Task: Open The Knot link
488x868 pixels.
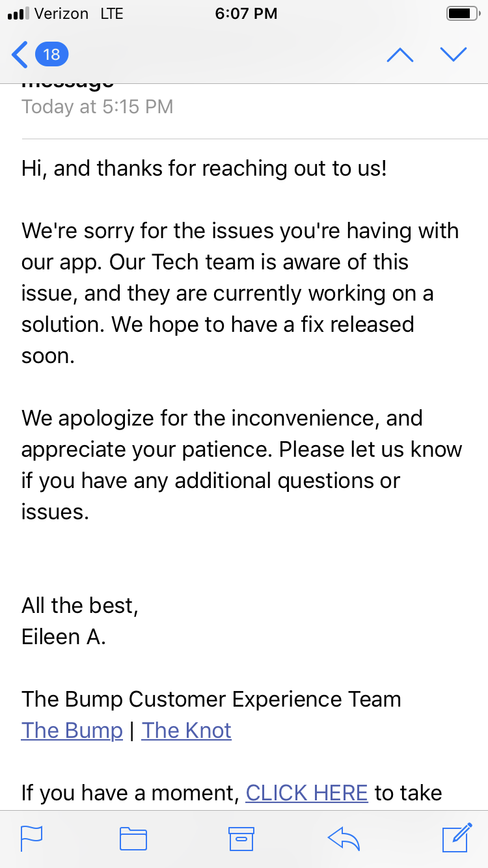Action: pyautogui.click(x=187, y=730)
